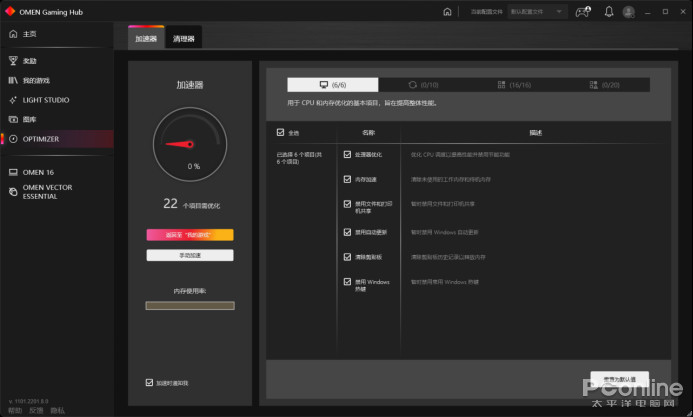The height and width of the screenshot is (417, 693).
Task: Open the game controller icon in title bar
Action: [582, 12]
